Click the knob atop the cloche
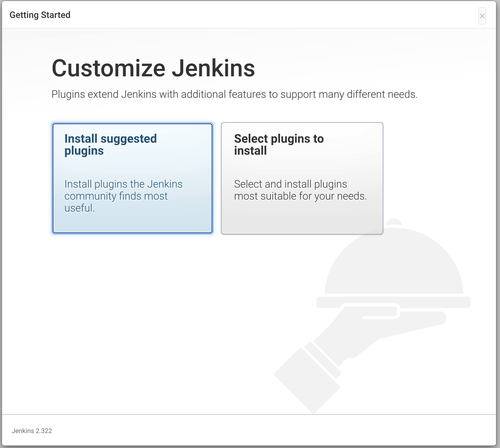 pyautogui.click(x=394, y=222)
